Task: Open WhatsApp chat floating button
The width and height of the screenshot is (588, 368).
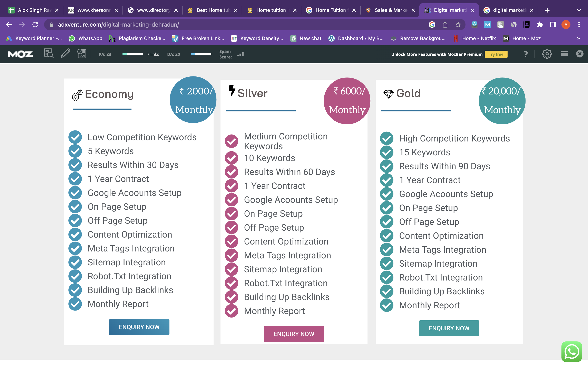Action: coord(571,352)
